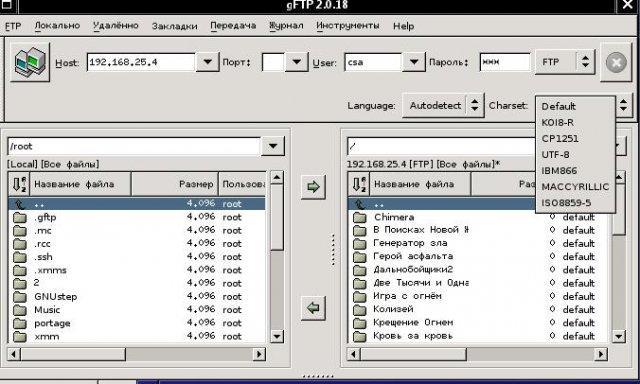Click the connect computers icon
640x384 pixels.
pyautogui.click(x=30, y=62)
